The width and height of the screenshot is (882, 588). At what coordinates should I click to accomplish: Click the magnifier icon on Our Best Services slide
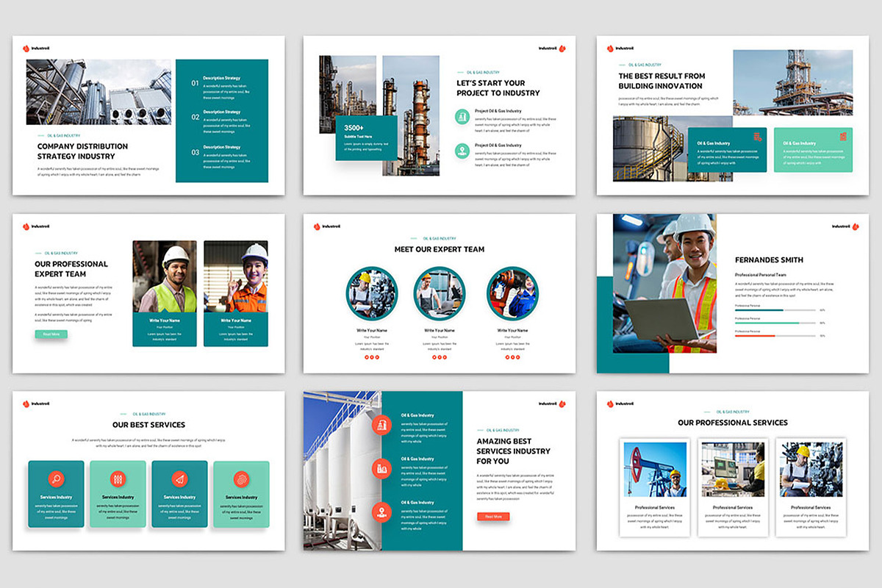pyautogui.click(x=56, y=479)
